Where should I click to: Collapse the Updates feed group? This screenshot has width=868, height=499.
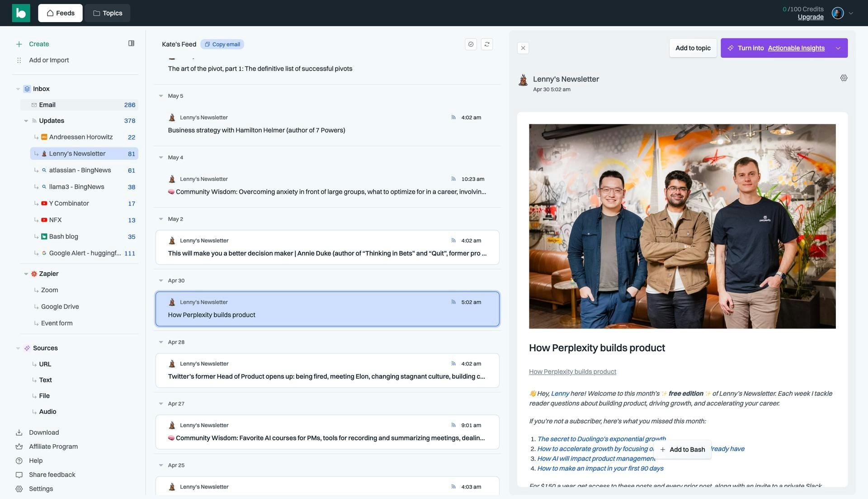pyautogui.click(x=26, y=121)
